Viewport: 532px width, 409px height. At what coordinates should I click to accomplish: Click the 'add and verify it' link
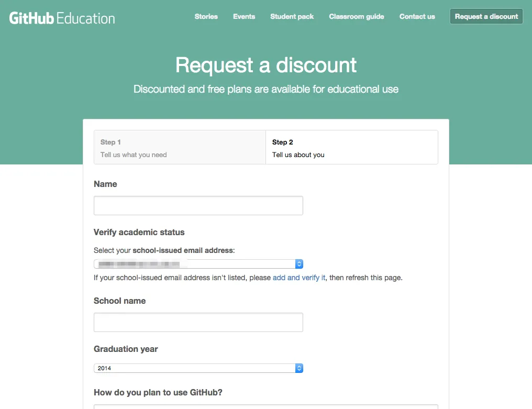click(299, 278)
